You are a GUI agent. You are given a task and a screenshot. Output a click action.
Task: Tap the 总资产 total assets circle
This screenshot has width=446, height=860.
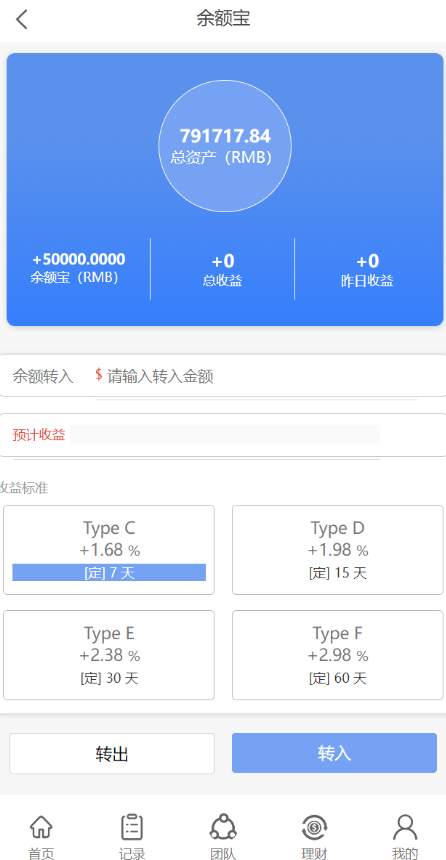coord(225,146)
